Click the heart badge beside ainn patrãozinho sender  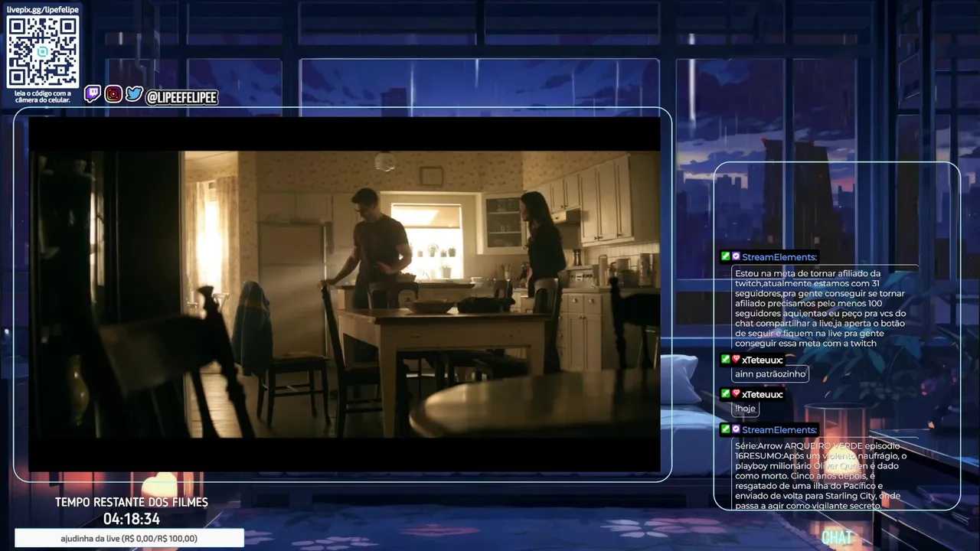[736, 359]
